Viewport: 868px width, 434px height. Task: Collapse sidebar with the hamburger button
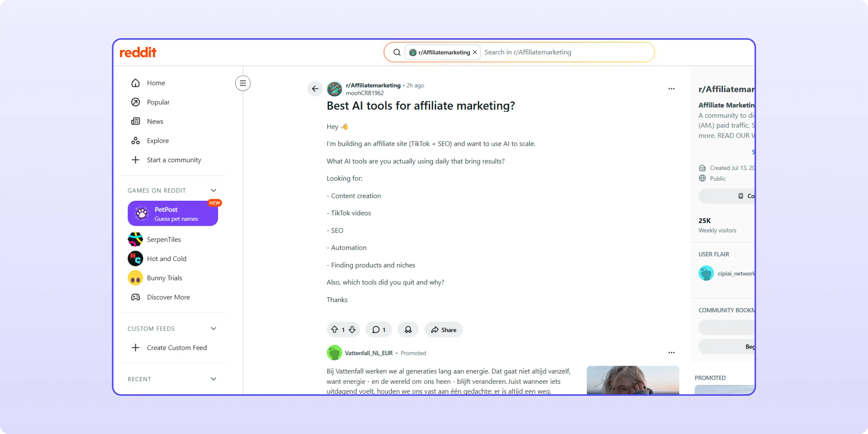tap(243, 83)
